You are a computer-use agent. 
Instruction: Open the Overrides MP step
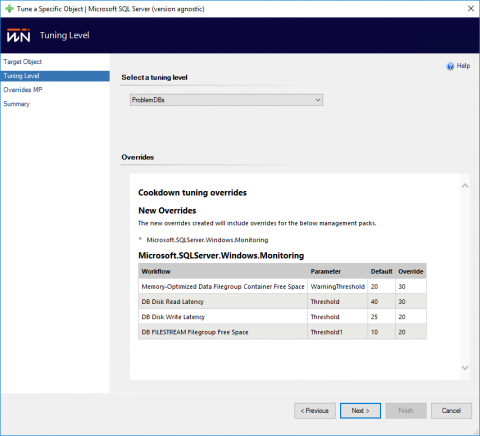point(23,90)
